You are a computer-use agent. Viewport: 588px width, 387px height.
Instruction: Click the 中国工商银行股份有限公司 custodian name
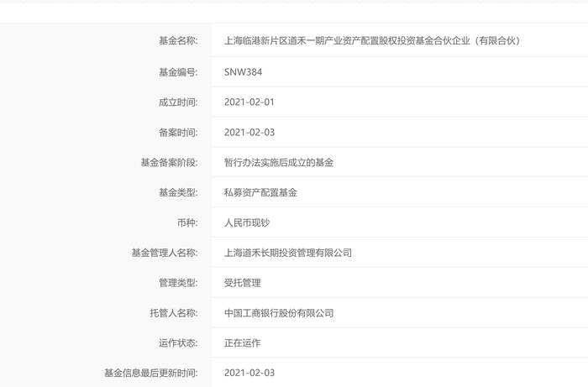tap(279, 313)
